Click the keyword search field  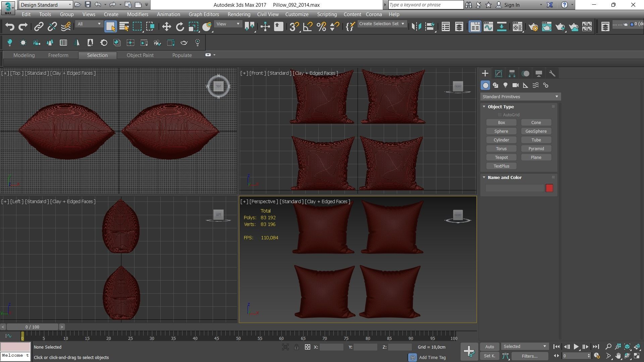[x=426, y=5]
